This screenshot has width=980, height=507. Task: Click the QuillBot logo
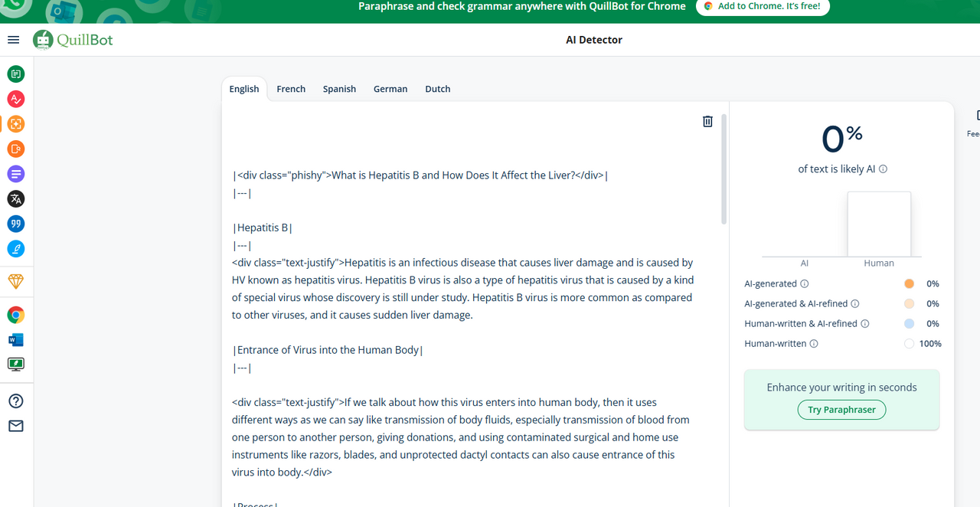[73, 40]
